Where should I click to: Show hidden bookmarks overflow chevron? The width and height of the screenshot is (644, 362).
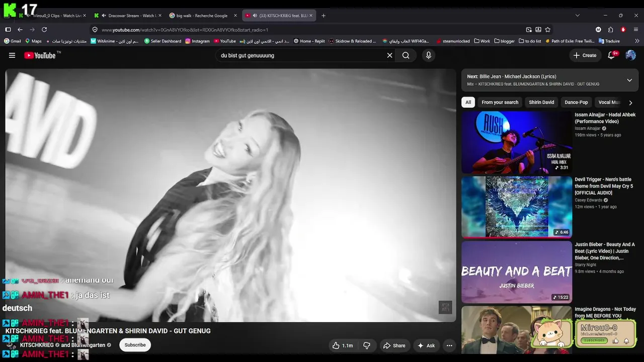coord(637,41)
